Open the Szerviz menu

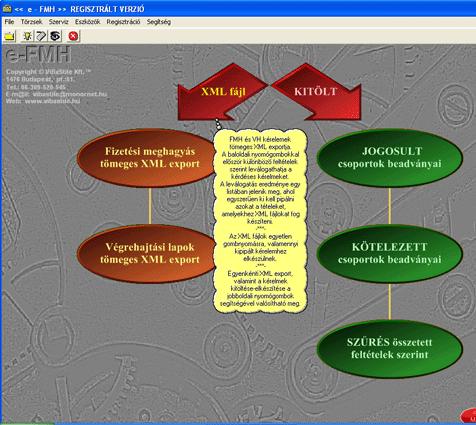click(x=59, y=22)
